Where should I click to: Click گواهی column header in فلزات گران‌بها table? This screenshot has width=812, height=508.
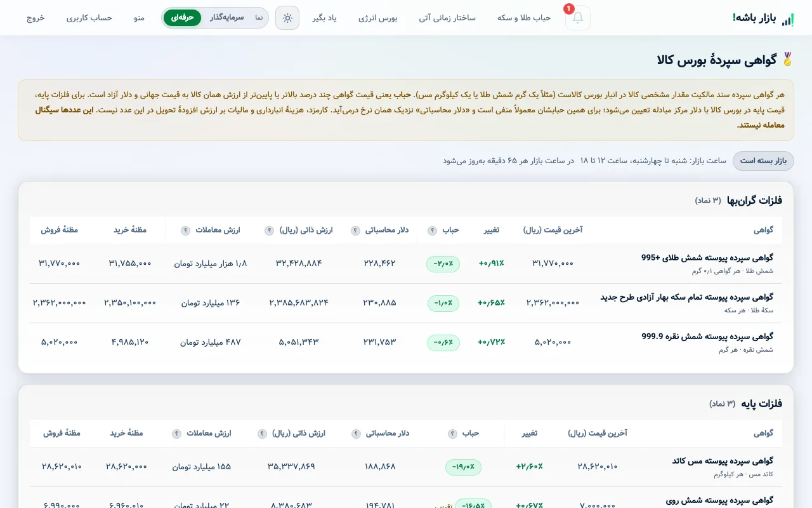763,231
